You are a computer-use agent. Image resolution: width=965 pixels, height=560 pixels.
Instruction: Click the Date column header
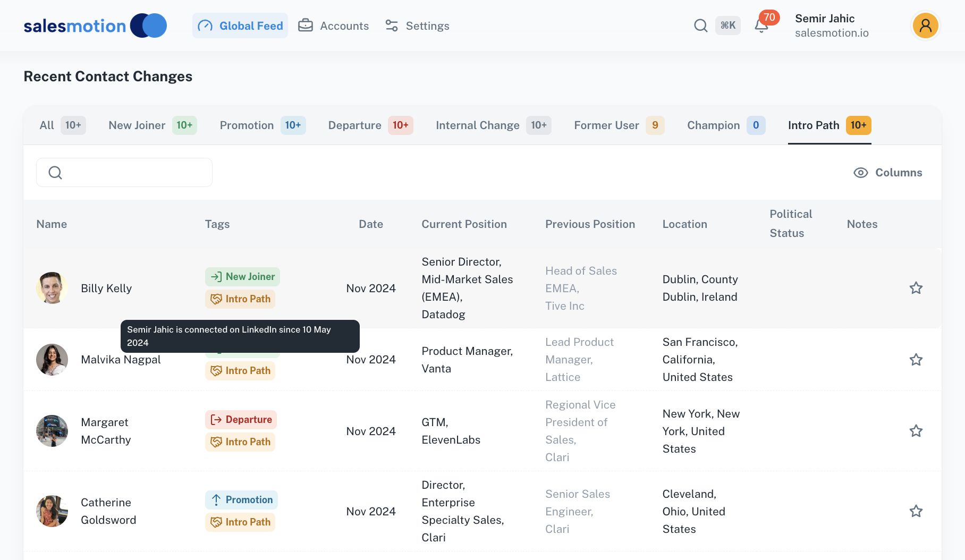371,224
